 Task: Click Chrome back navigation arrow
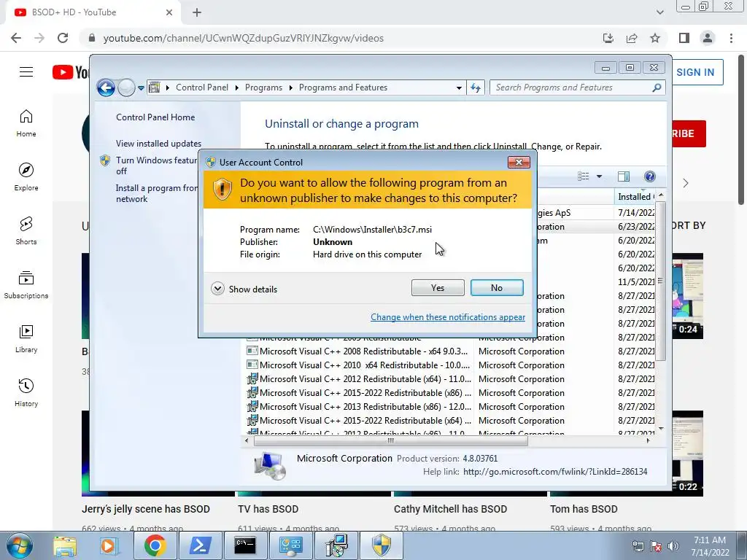tap(16, 38)
